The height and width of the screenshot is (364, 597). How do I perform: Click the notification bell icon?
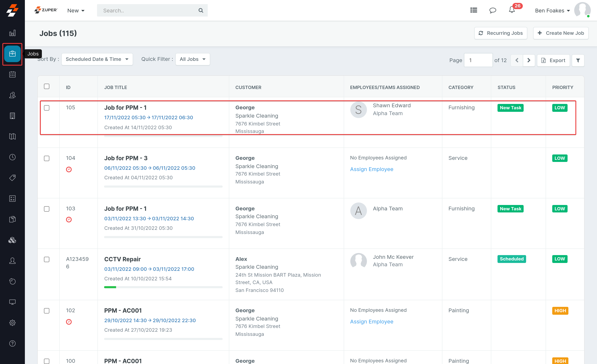511,10
